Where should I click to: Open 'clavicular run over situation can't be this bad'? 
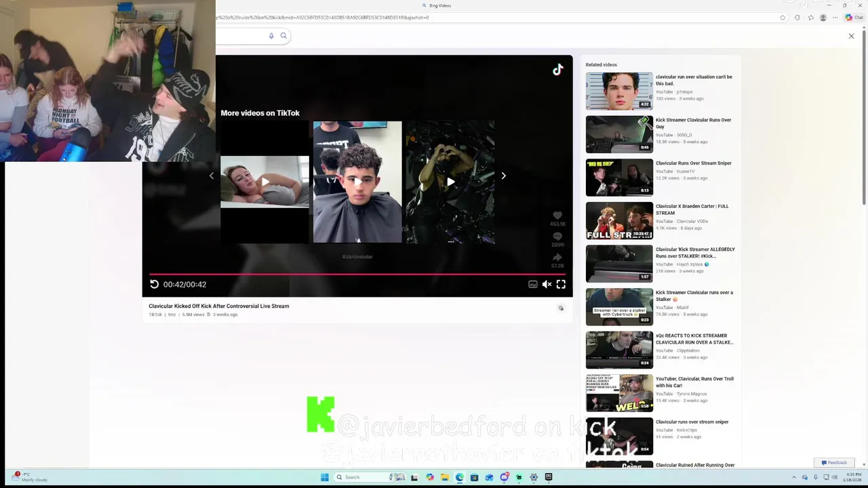694,80
